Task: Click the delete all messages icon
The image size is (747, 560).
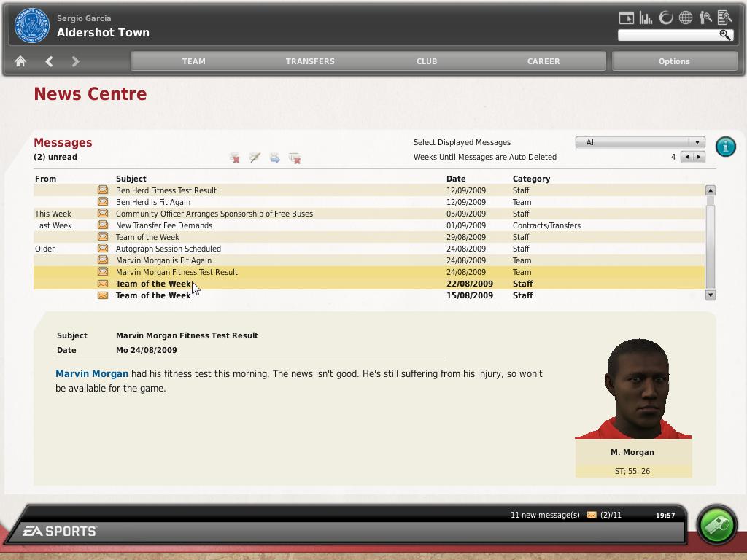Action: point(295,158)
